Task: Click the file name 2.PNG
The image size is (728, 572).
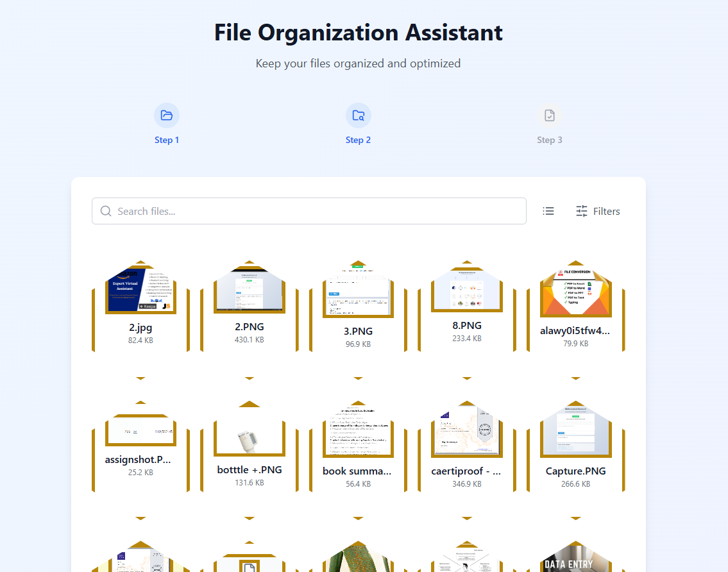Action: click(250, 327)
